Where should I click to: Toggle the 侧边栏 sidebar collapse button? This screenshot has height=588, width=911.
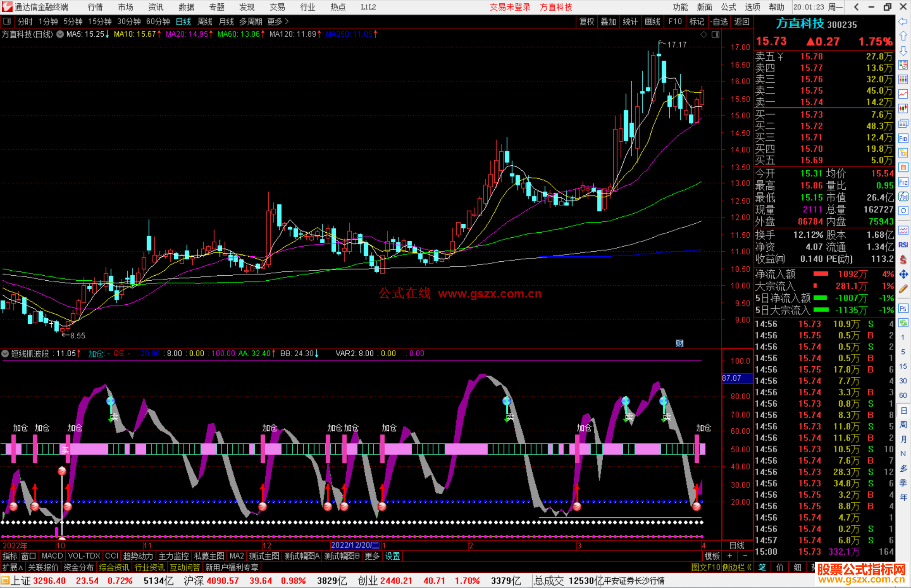[737, 567]
